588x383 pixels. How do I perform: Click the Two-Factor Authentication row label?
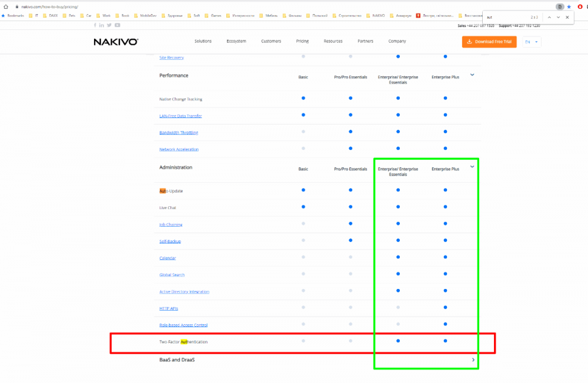(x=183, y=342)
